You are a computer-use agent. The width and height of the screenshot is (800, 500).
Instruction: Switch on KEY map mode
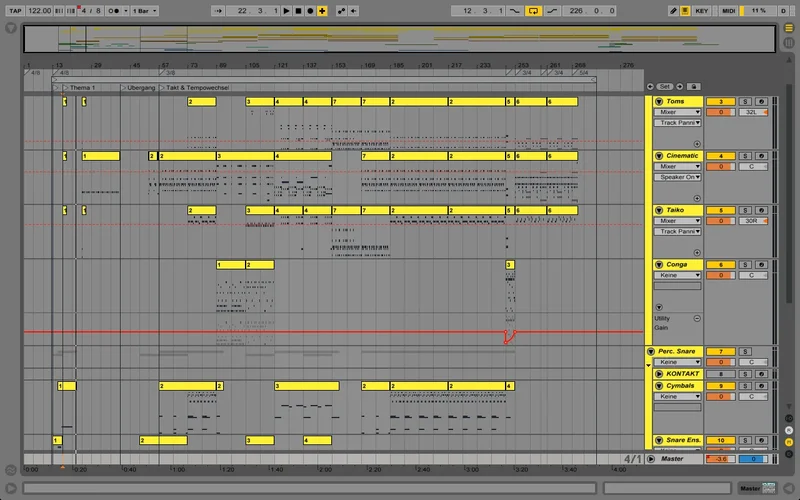tap(702, 11)
